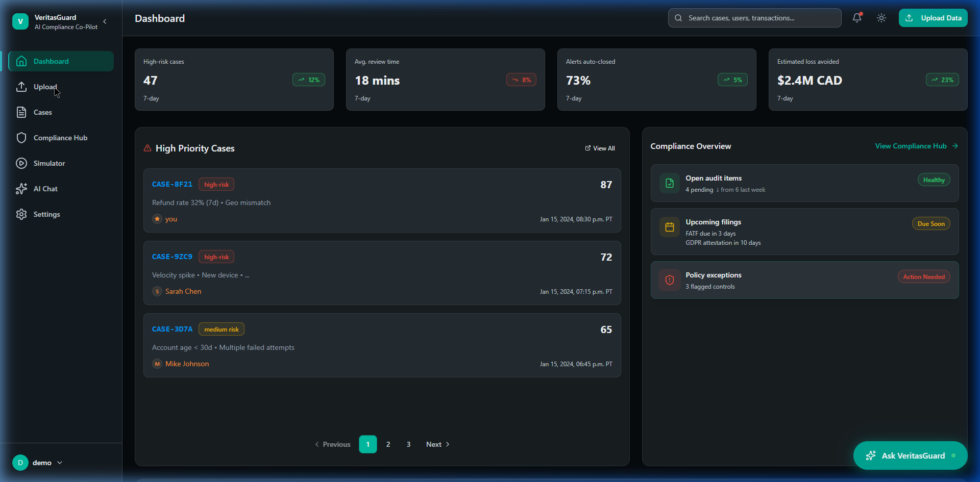
Task: Select the high-risk badge on CASE-9ZC9
Action: coord(216,257)
